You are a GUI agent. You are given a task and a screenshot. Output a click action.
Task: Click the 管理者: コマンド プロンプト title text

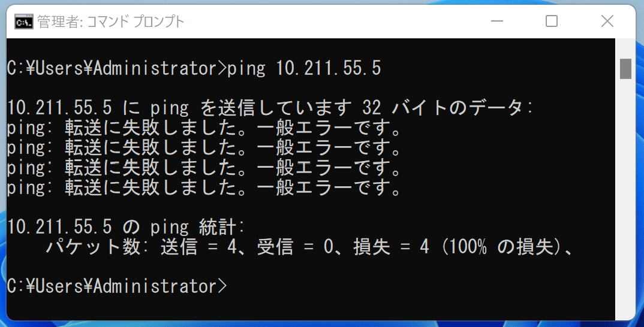(111, 22)
